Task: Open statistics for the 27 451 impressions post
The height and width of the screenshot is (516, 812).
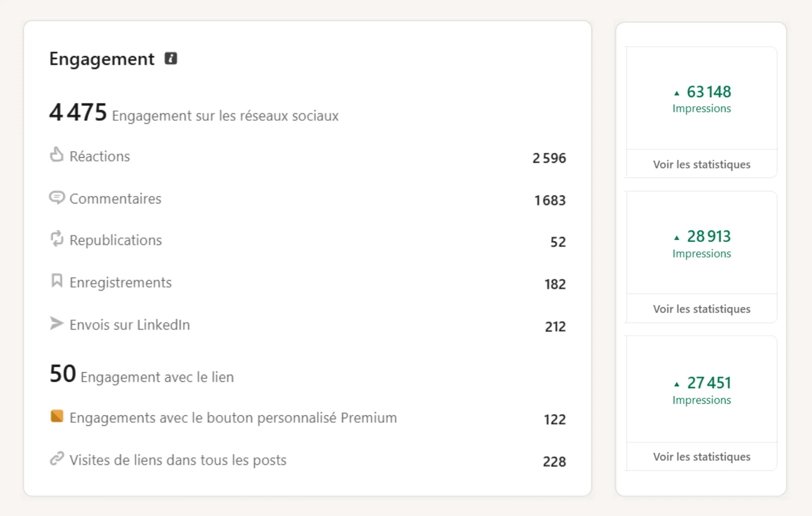Action: 701,456
